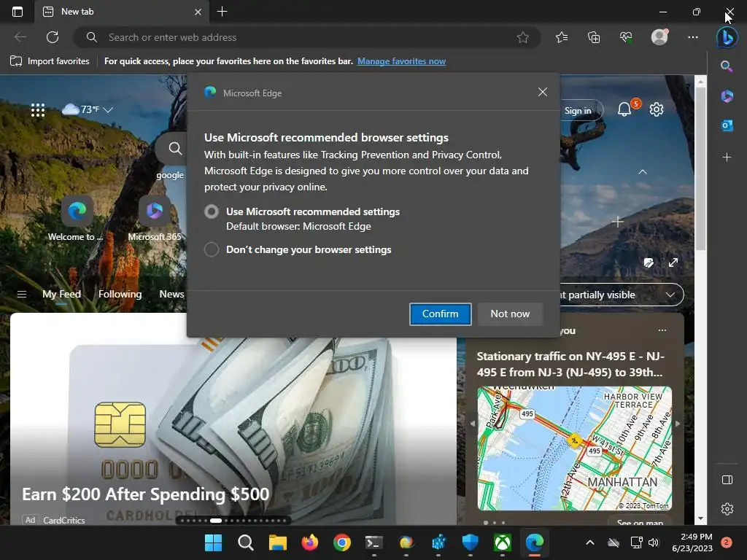Focus the address bar field

pos(306,37)
